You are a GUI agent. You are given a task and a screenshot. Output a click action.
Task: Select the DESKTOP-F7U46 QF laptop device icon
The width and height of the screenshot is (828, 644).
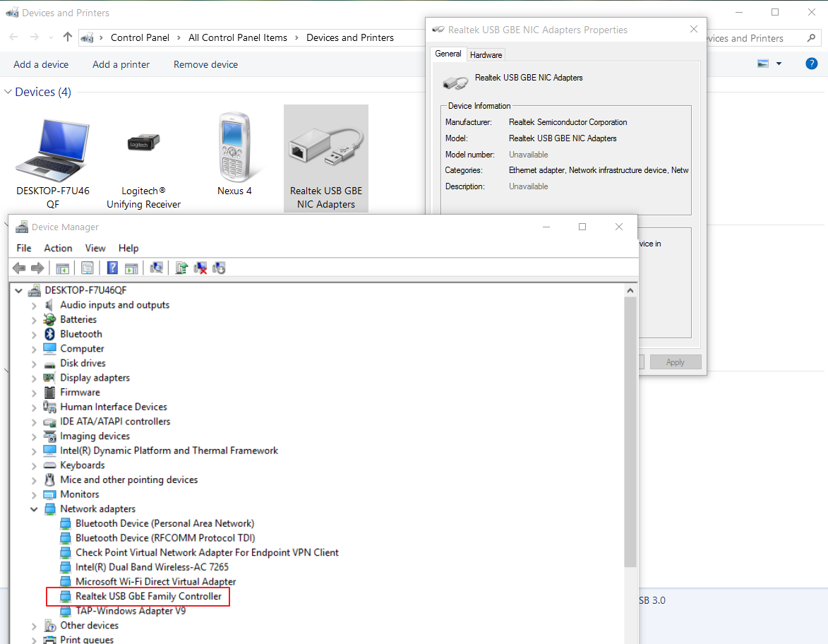53,150
